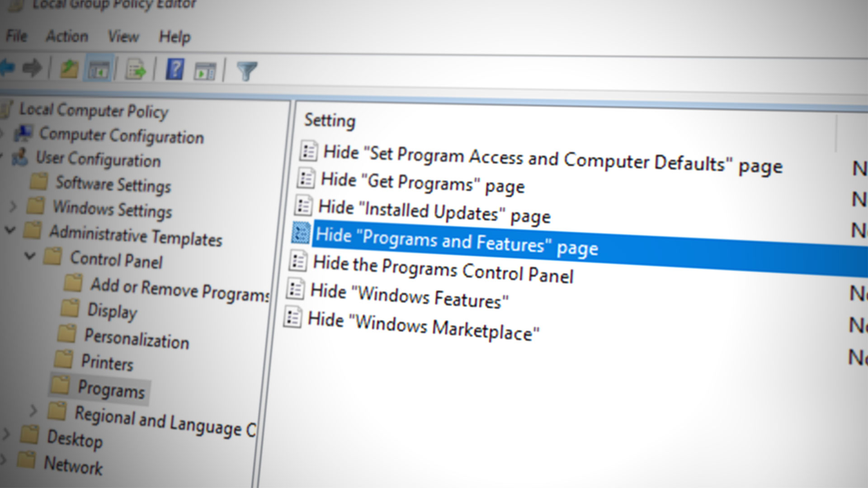Screen dimensions: 868x488
Task: Select Hide "Get Programs" page setting
Action: [422, 183]
